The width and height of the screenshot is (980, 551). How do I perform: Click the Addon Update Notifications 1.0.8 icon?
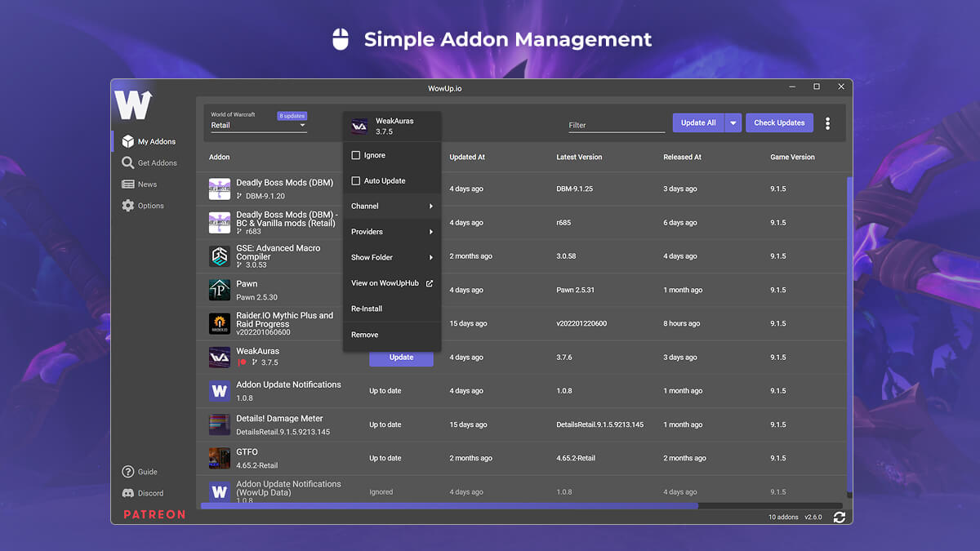point(219,391)
